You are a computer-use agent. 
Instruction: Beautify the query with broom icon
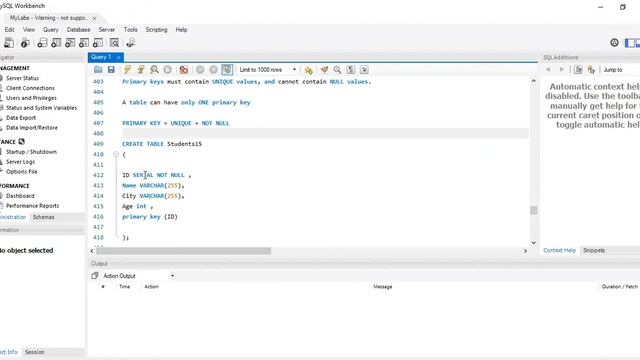coord(324,70)
